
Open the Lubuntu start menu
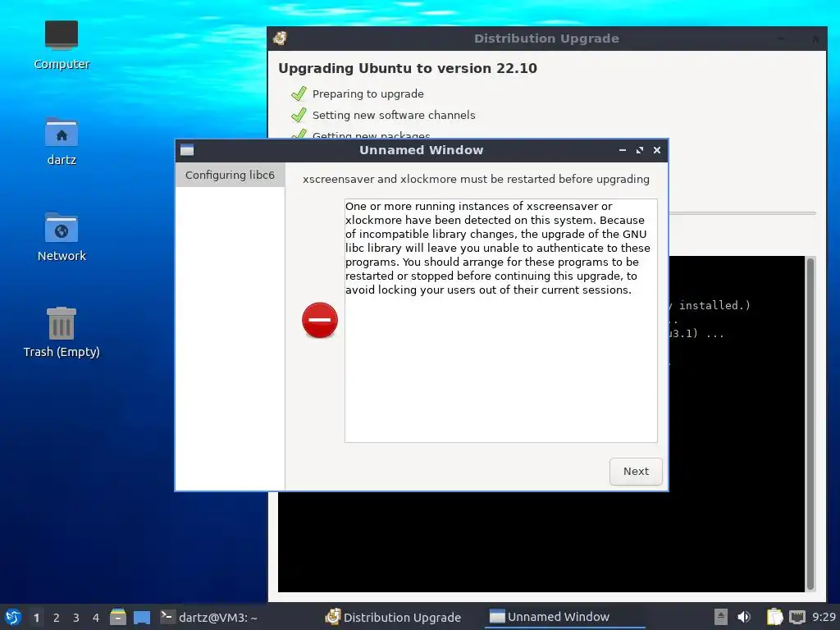13,617
